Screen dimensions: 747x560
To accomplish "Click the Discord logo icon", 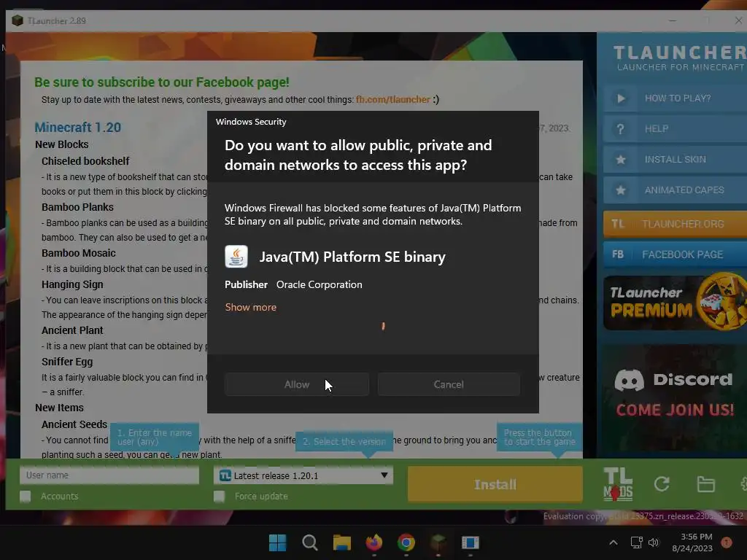I will (630, 379).
